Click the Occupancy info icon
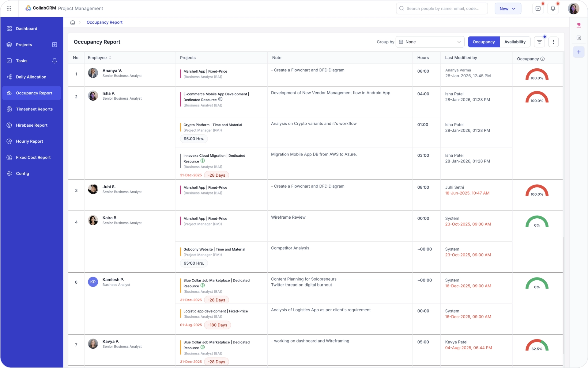588x368 pixels. tap(542, 59)
